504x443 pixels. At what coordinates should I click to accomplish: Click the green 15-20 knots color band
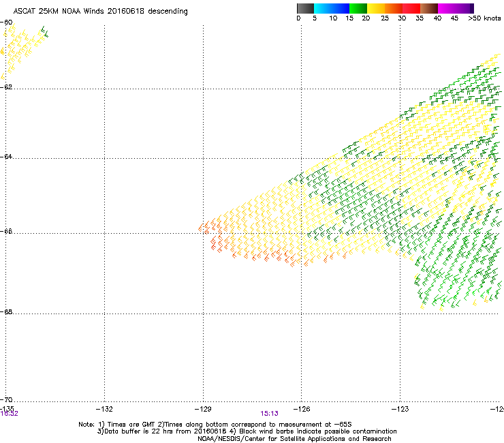358,8
